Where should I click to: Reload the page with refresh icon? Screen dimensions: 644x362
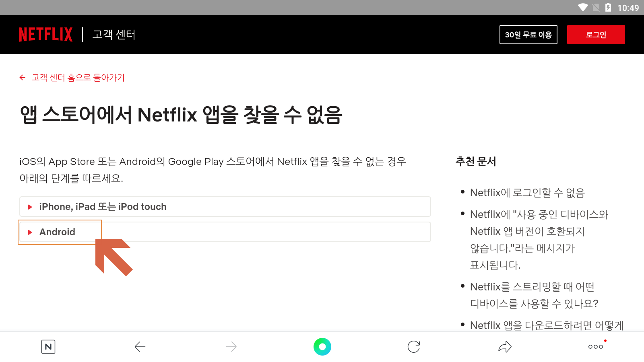[x=414, y=347]
